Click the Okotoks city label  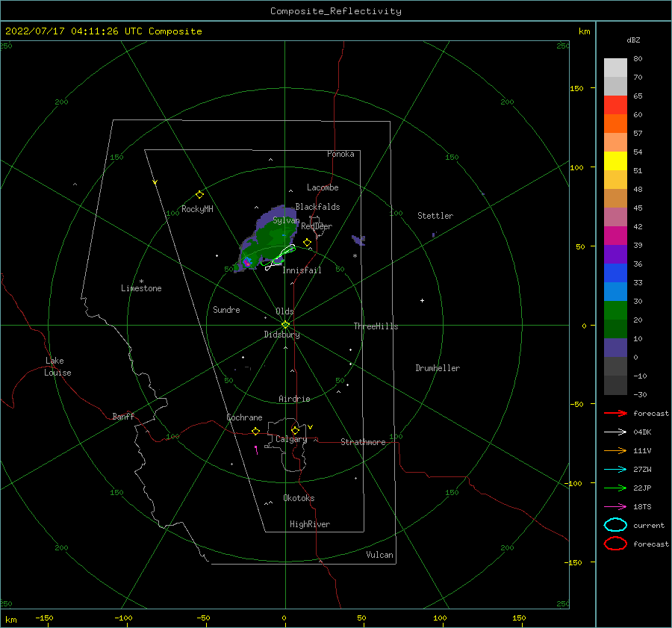[299, 498]
